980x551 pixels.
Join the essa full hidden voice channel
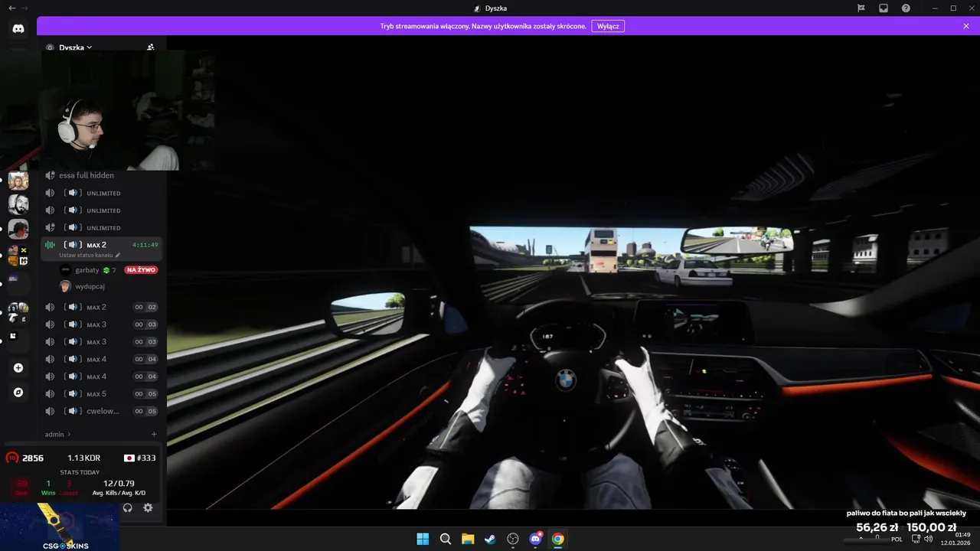tap(100, 175)
